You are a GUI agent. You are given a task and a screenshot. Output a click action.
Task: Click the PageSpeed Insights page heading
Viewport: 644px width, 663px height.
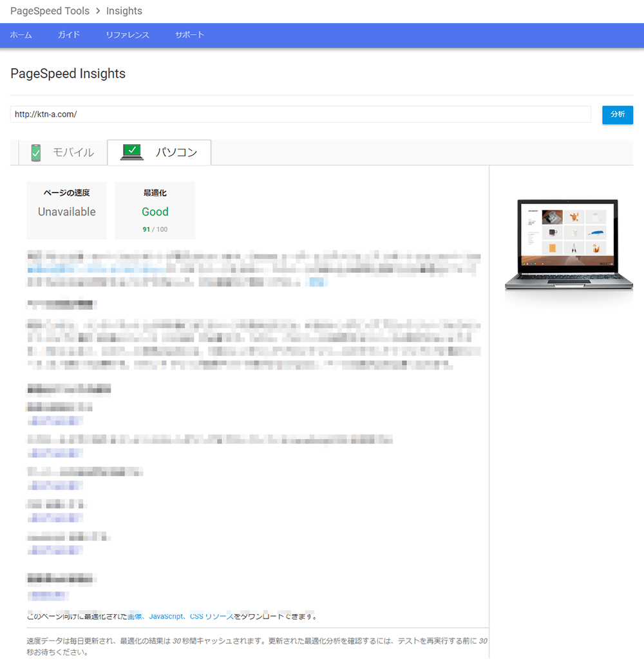(68, 73)
